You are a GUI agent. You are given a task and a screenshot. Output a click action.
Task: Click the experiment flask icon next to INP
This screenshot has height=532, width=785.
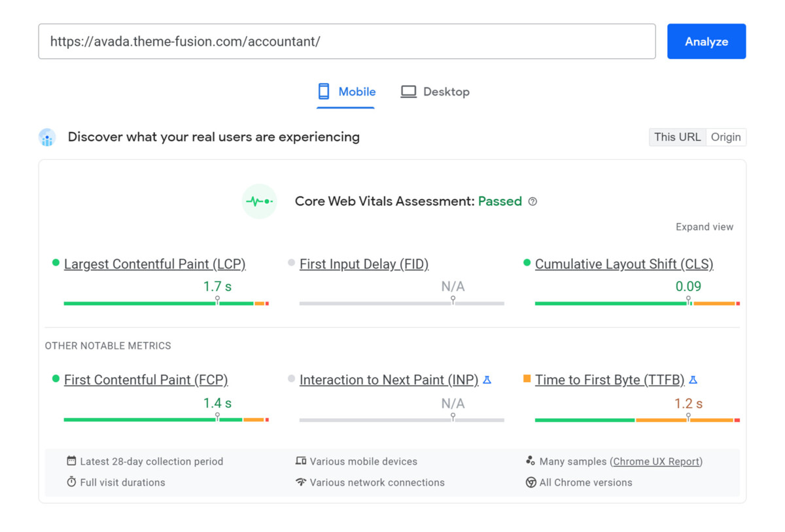pos(487,380)
